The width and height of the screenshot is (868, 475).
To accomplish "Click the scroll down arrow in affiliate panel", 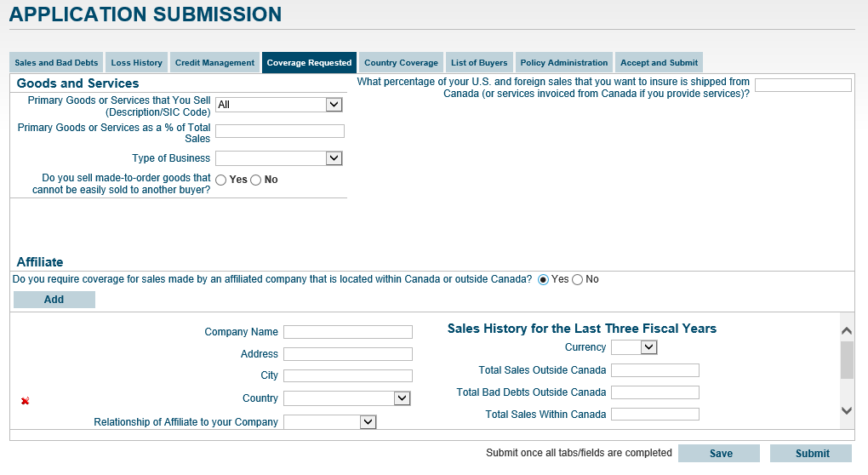I will (x=847, y=410).
